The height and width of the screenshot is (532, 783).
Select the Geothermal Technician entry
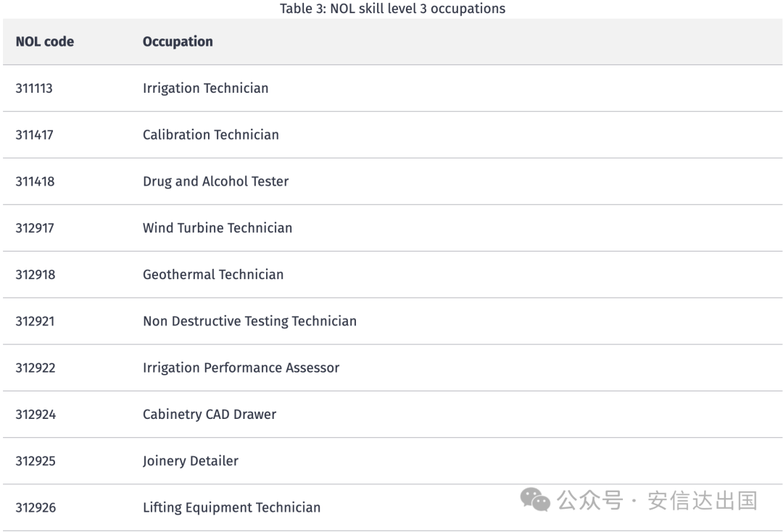(213, 275)
